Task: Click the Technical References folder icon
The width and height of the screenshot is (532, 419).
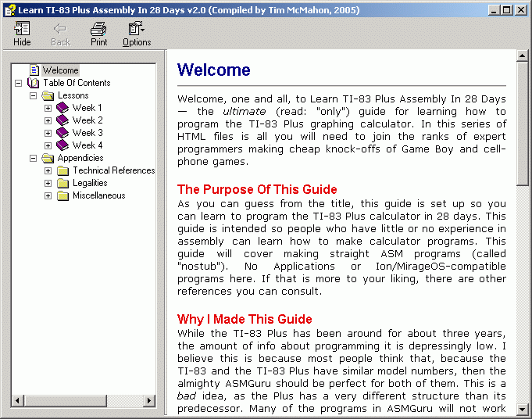Action: coord(62,170)
